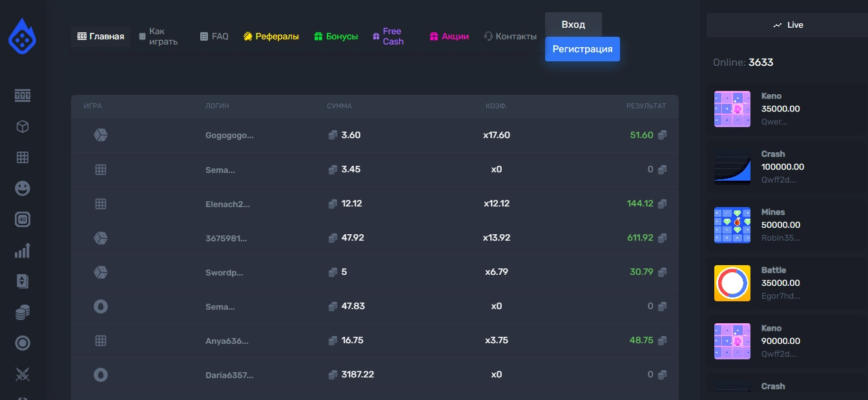Screen dimensions: 868x400
Task: Click the login Anya636... in the table
Action: pyautogui.click(x=227, y=341)
